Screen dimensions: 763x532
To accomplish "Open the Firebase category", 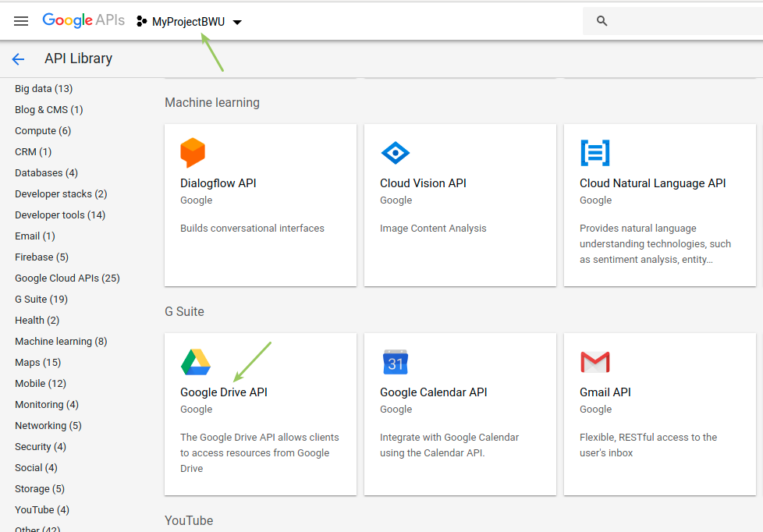I will click(41, 257).
